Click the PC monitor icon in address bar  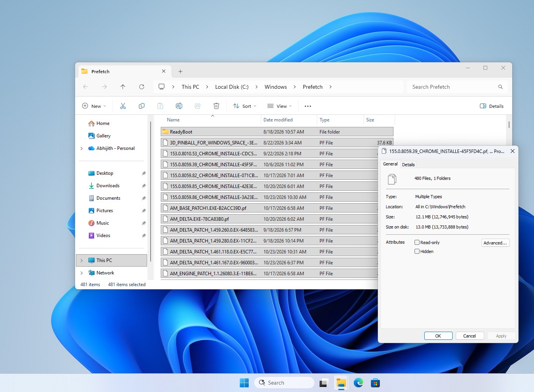point(162,86)
